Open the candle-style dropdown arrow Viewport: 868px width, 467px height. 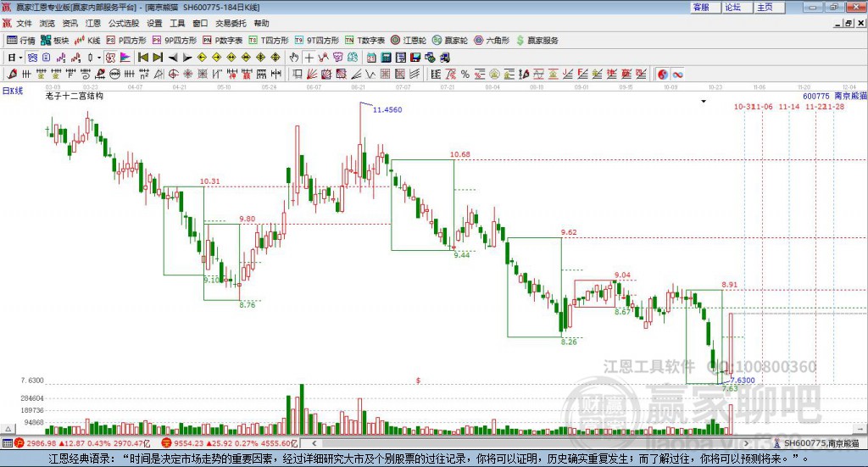click(99, 58)
